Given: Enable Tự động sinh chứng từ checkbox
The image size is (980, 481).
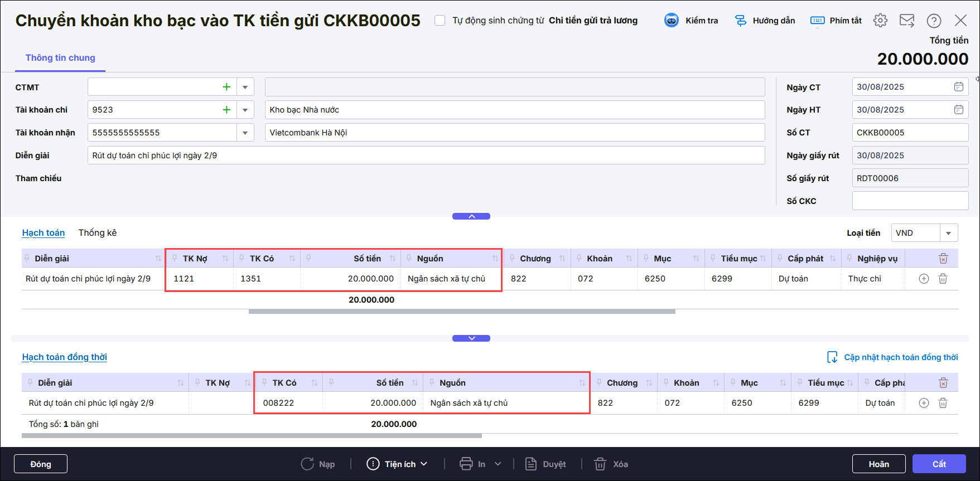Looking at the screenshot, I should click(440, 21).
